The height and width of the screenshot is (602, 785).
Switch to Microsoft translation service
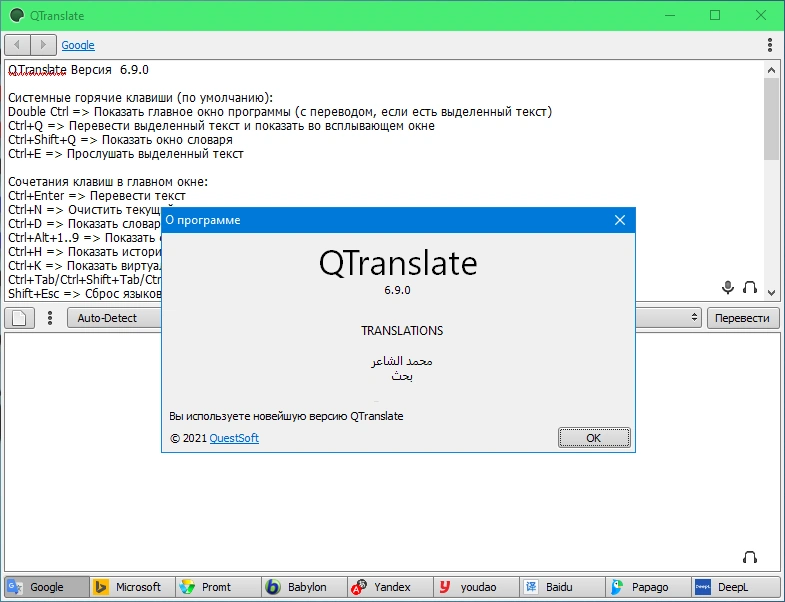(133, 586)
